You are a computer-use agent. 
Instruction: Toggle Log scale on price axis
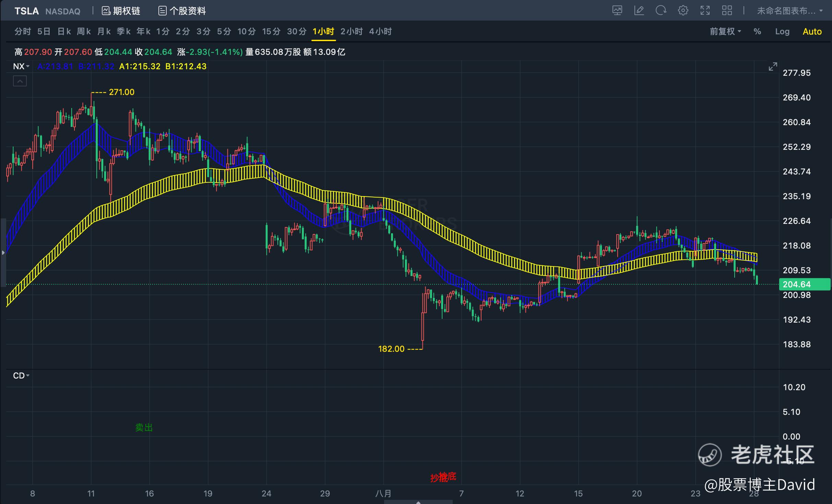(x=782, y=32)
